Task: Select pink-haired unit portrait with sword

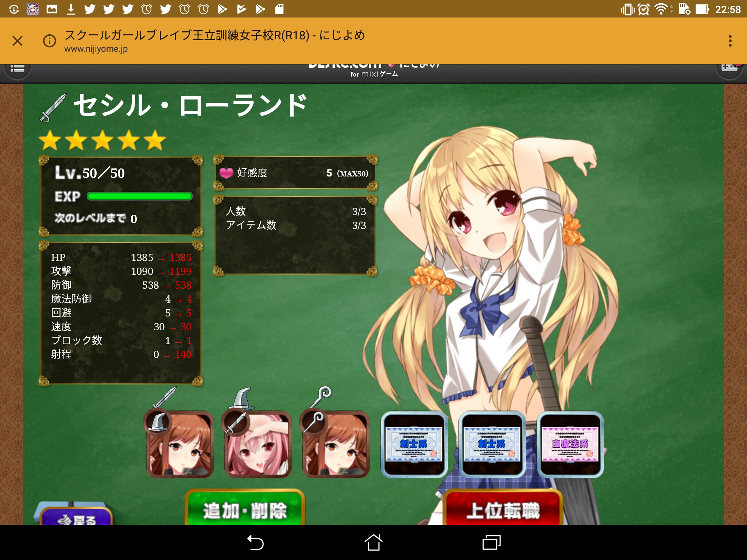Action: click(x=258, y=444)
